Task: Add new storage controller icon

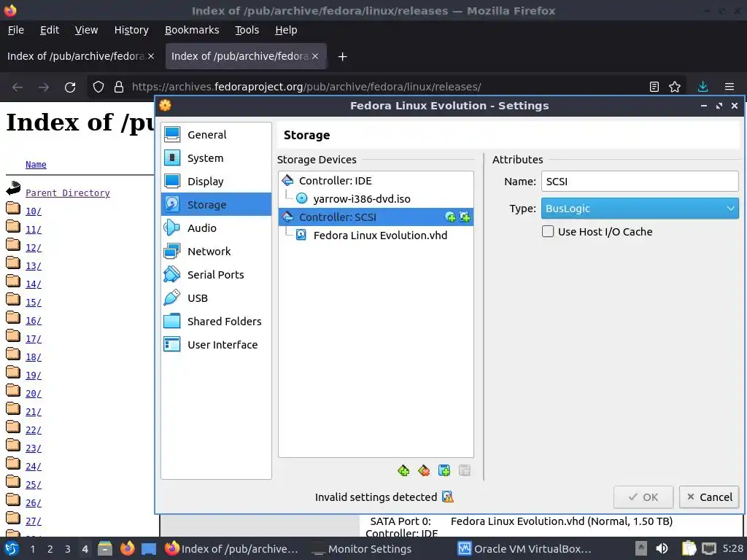Action: (x=403, y=471)
